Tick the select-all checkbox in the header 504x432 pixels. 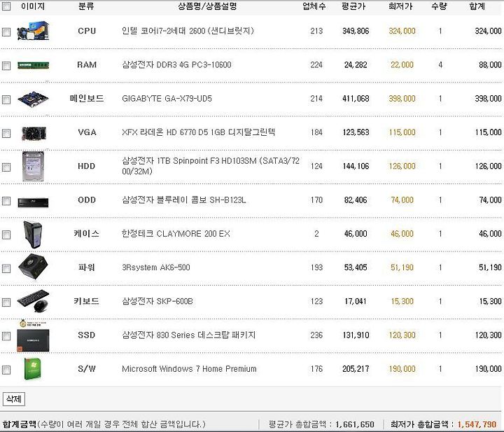pos(6,6)
